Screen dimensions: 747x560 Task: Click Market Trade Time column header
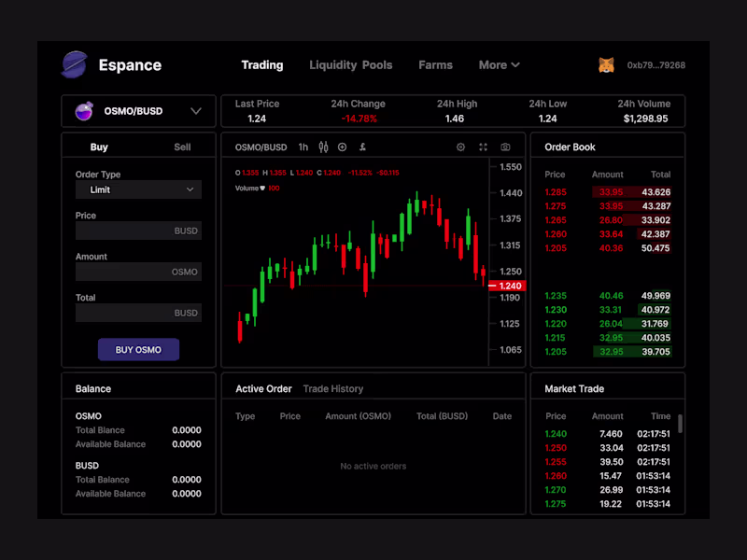(661, 416)
